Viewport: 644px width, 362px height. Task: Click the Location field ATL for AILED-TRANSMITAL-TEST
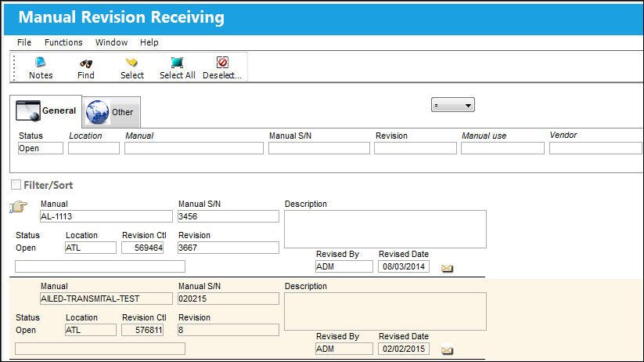91,330
